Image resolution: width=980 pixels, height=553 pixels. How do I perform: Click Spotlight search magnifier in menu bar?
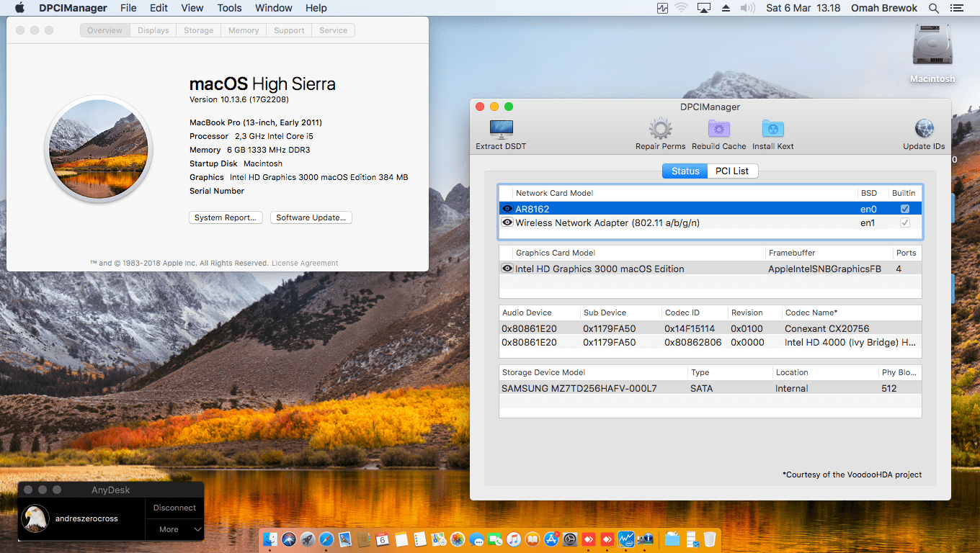coord(934,8)
